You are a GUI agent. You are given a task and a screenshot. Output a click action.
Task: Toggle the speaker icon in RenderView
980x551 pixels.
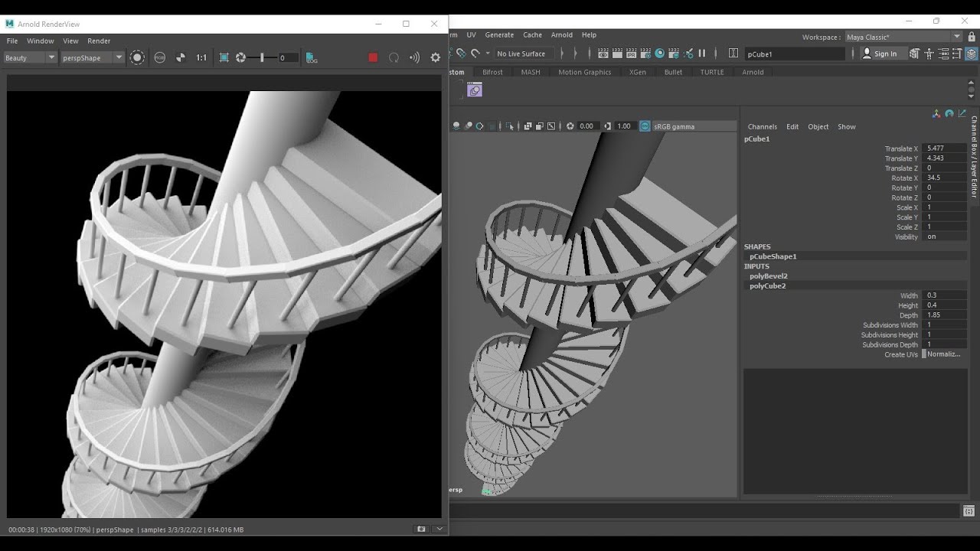[x=414, y=57]
